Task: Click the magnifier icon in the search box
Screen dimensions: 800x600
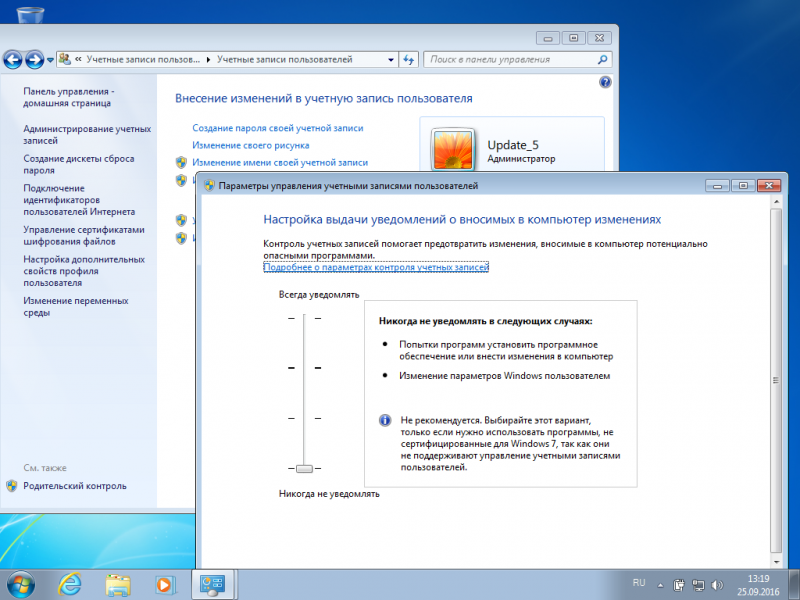Action: pos(603,60)
